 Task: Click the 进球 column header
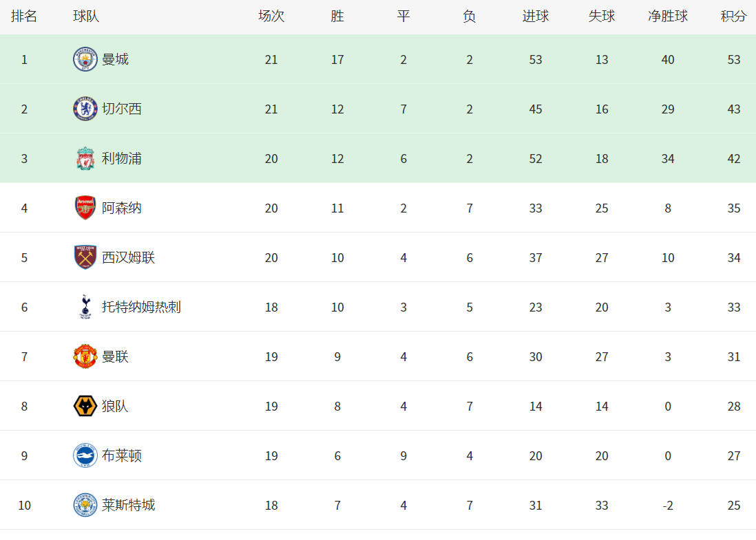point(536,17)
